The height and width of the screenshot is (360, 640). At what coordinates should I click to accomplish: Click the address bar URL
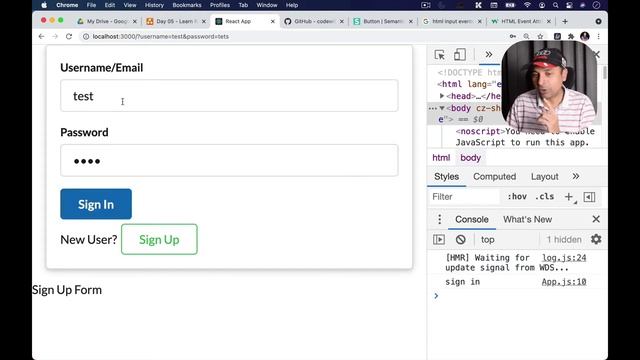pyautogui.click(x=160, y=36)
